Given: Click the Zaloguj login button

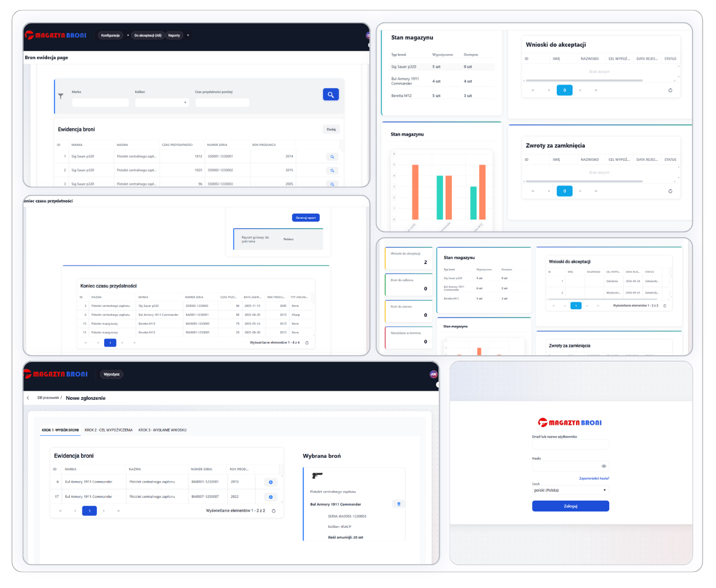Looking at the screenshot, I should pos(571,506).
